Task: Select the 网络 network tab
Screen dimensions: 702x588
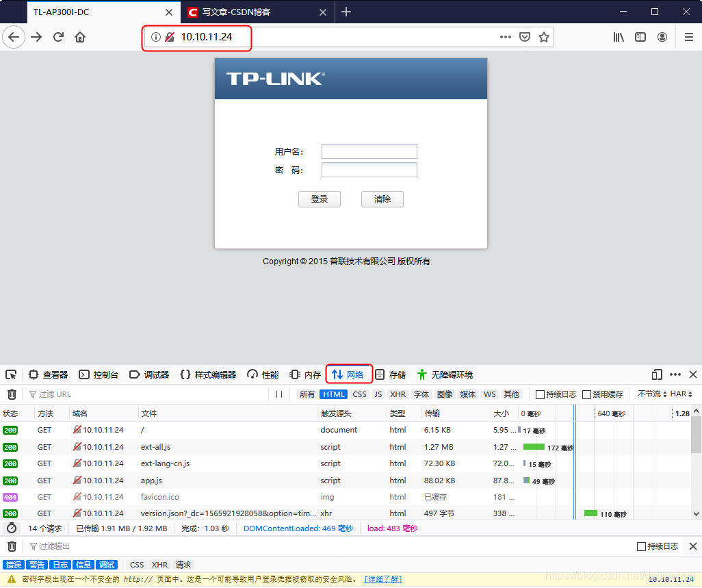Action: pyautogui.click(x=348, y=374)
